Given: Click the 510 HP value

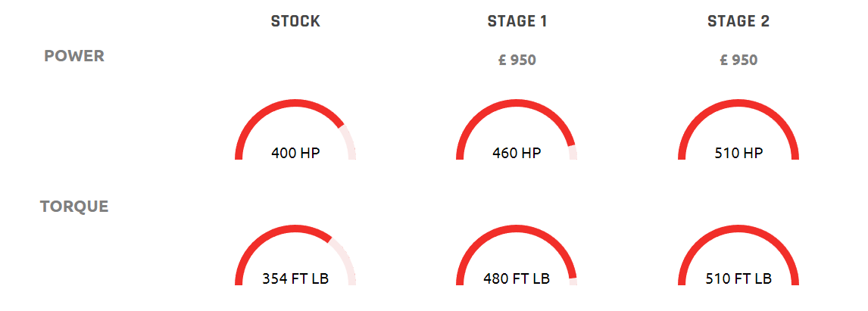Looking at the screenshot, I should [x=738, y=153].
